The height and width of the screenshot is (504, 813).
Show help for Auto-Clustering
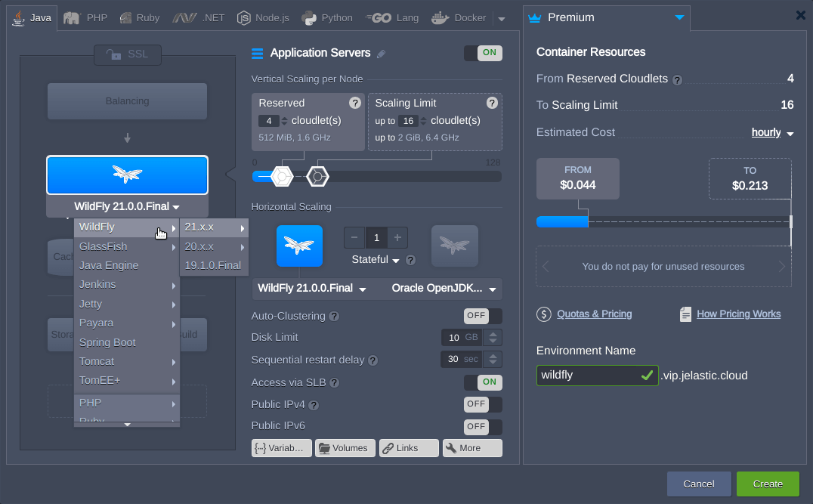[x=335, y=317]
